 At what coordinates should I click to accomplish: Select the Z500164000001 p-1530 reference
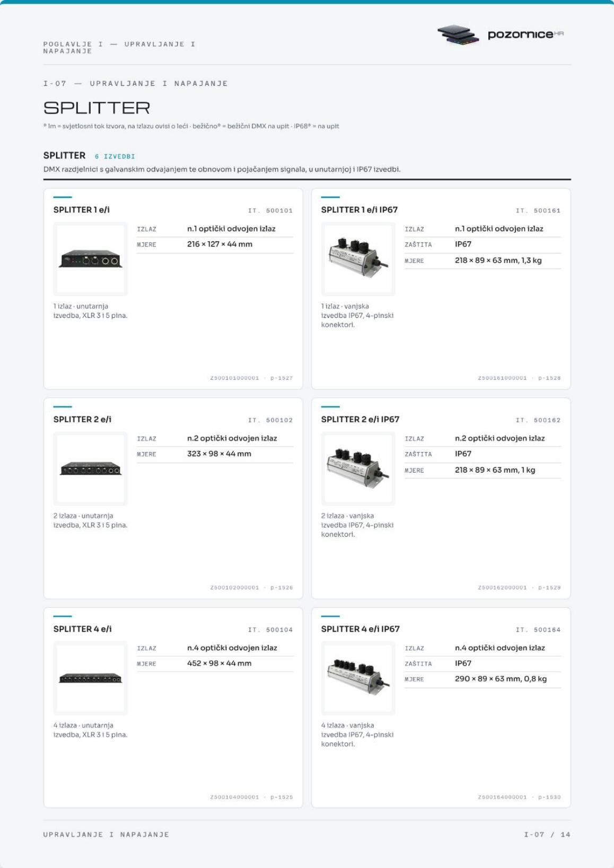pyautogui.click(x=519, y=797)
